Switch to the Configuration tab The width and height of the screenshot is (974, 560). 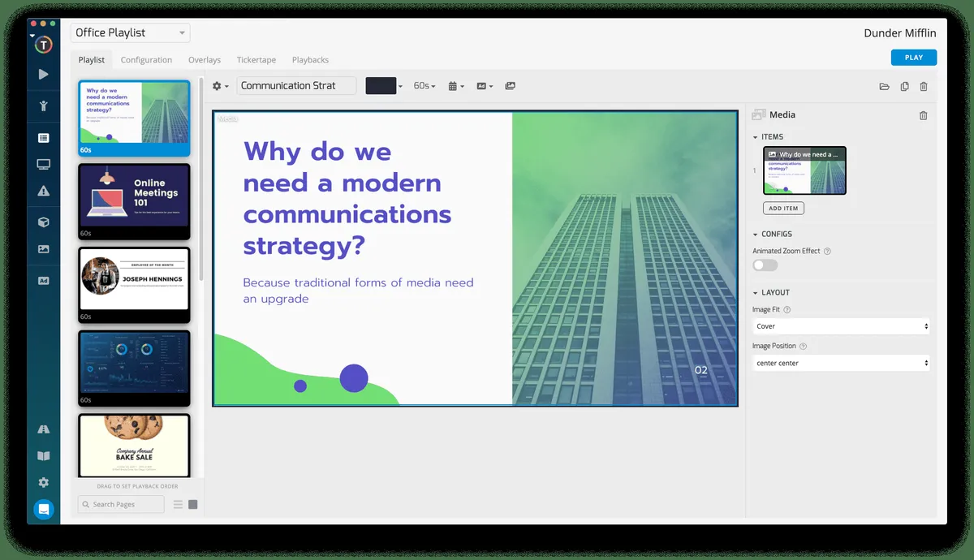coord(146,60)
